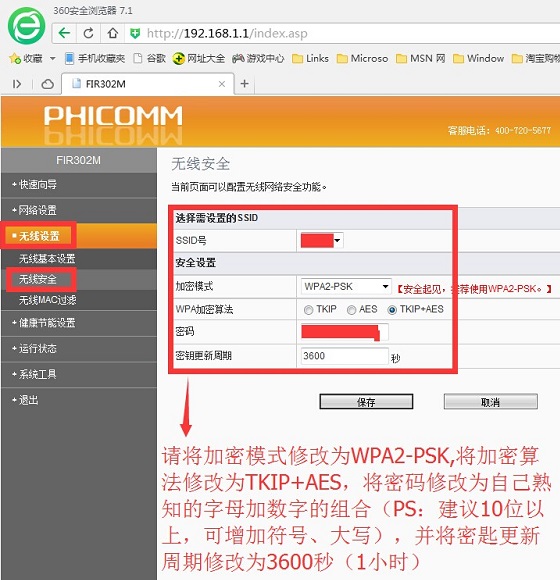The image size is (560, 580).
Task: Click the 保存 save button
Action: 366,402
